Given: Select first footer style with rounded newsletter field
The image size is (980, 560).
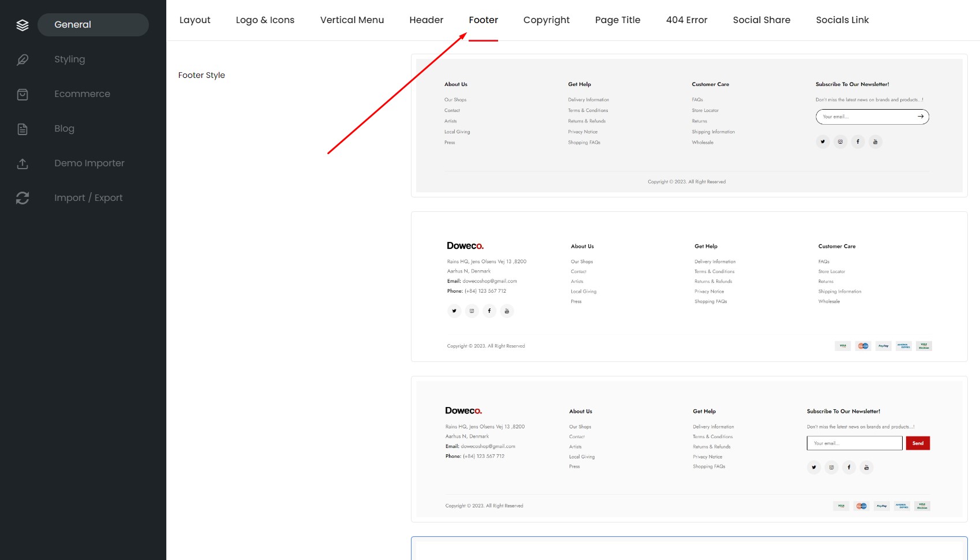Looking at the screenshot, I should (689, 126).
